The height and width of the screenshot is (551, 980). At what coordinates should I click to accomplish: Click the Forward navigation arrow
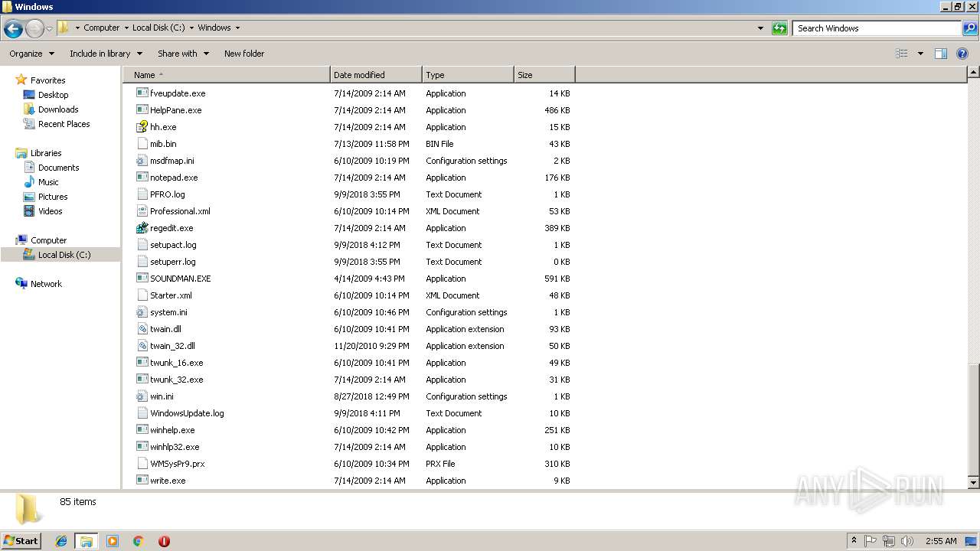pos(34,29)
